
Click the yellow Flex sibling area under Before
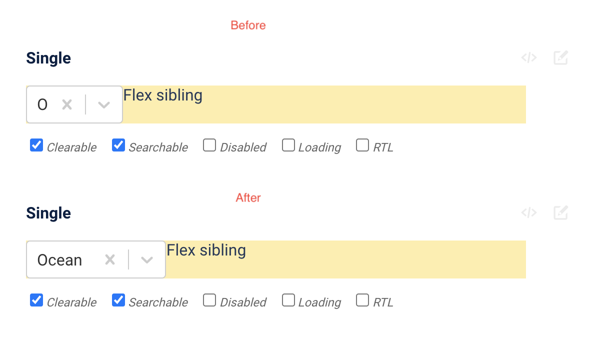click(325, 104)
